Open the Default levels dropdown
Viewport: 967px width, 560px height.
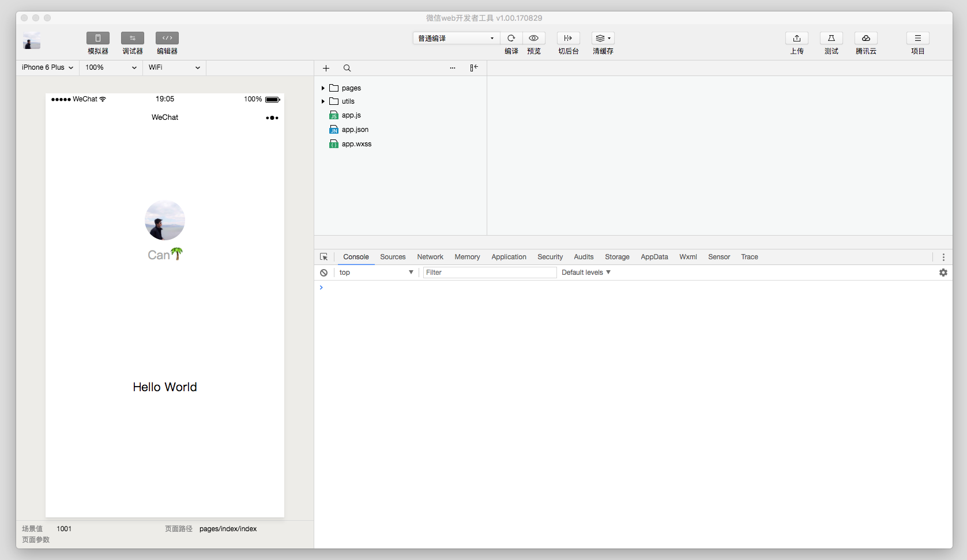click(x=586, y=273)
